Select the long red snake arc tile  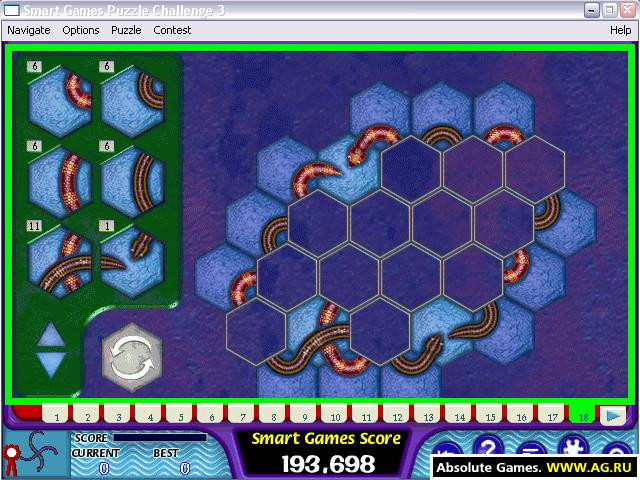tap(60, 182)
